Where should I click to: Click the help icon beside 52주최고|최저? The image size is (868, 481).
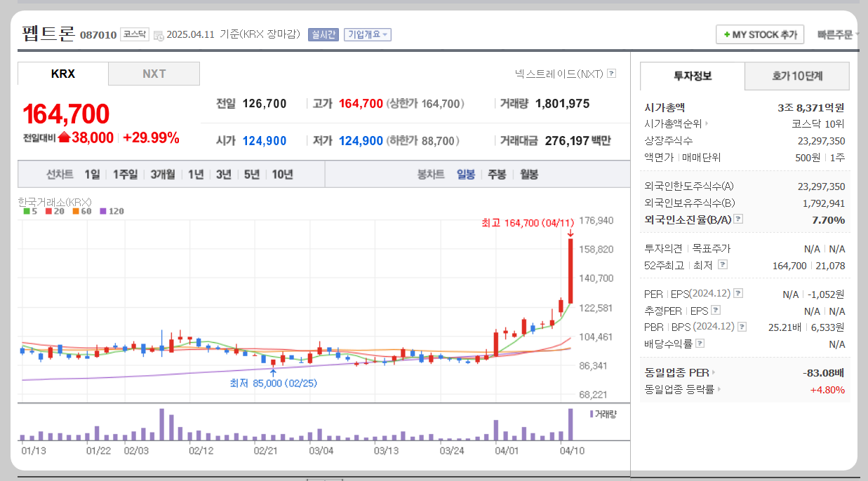click(723, 265)
